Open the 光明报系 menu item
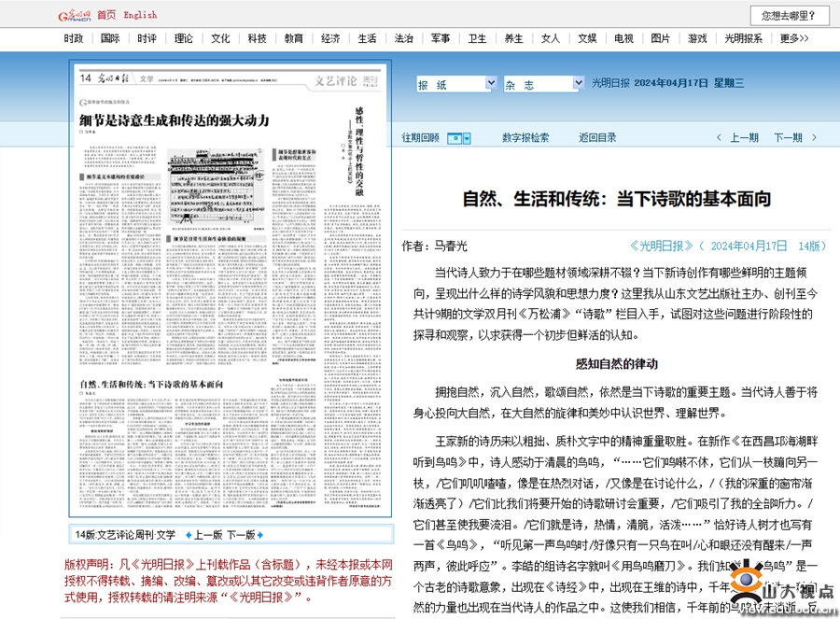This screenshot has height=619, width=840. click(x=744, y=38)
